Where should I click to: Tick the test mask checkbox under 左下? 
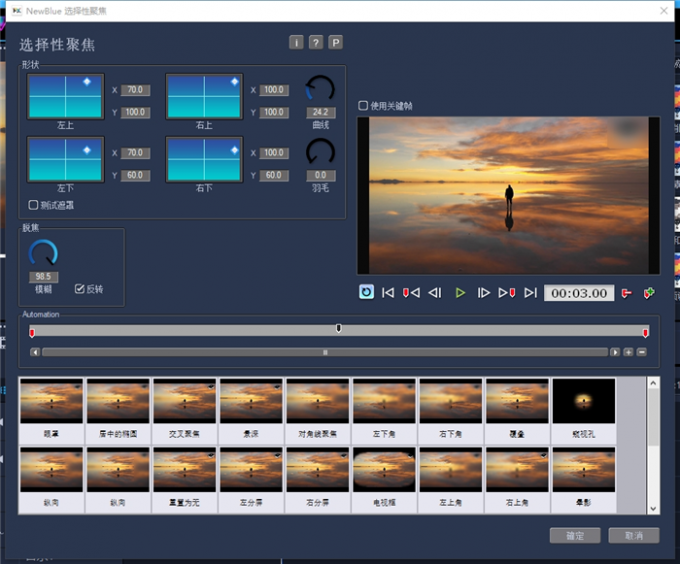tap(33, 205)
